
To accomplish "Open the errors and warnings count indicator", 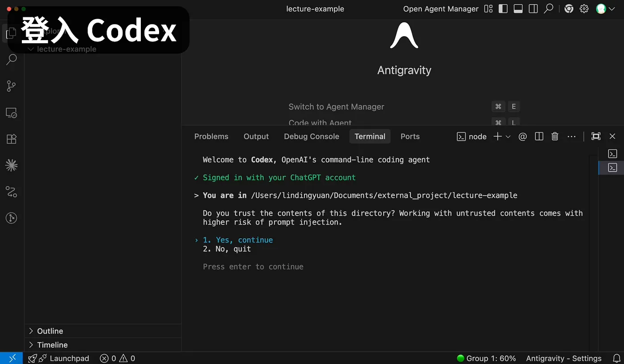I will tap(118, 358).
